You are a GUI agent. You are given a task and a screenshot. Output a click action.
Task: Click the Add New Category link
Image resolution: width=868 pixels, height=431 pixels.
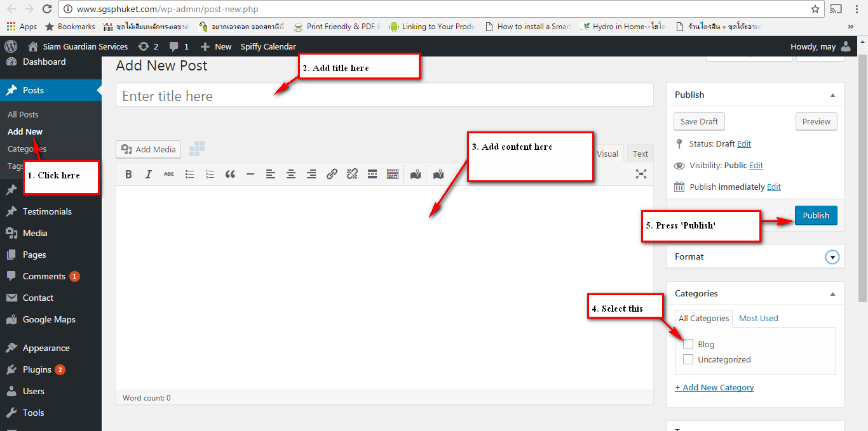pos(714,387)
